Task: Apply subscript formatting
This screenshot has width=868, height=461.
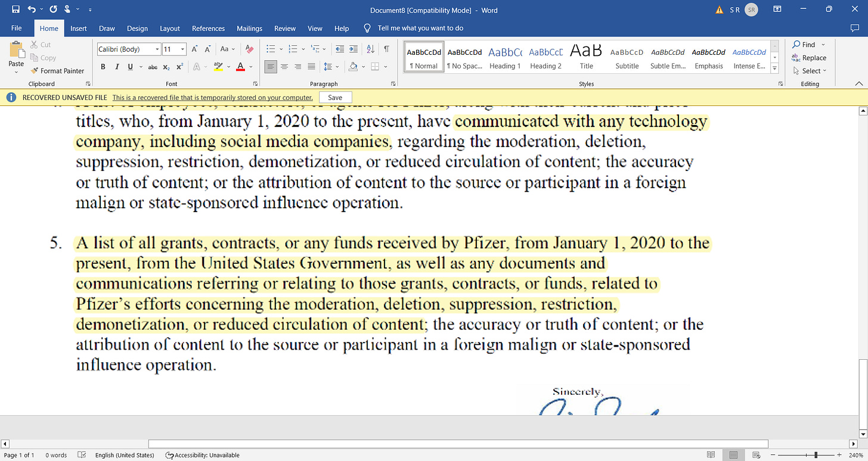Action: [x=166, y=67]
